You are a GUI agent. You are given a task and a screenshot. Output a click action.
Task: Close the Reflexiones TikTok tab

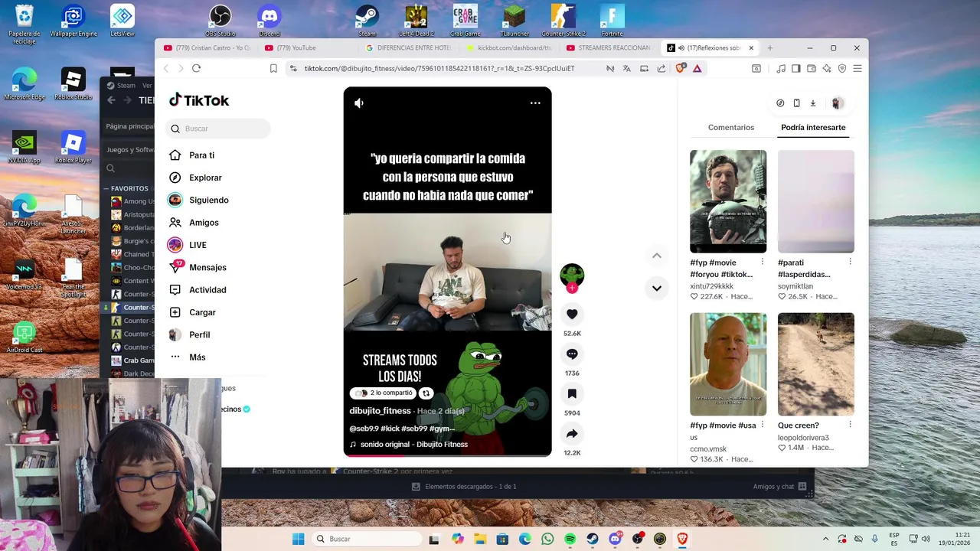point(751,47)
